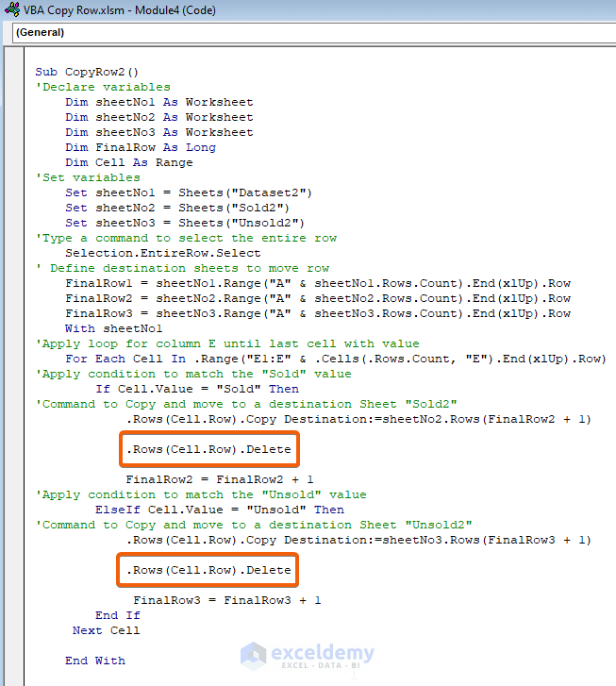Click the 'End With' line
The height and width of the screenshot is (686, 616).
(x=95, y=661)
